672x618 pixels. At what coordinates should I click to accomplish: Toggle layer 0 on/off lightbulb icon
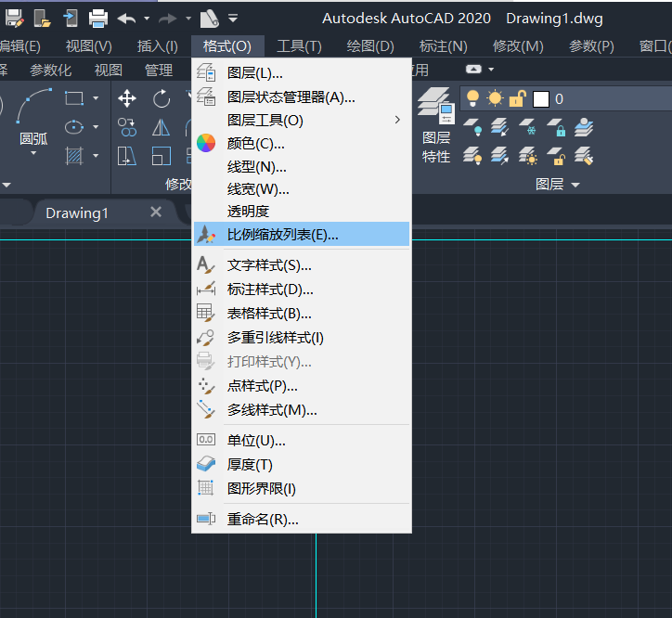coord(472,98)
